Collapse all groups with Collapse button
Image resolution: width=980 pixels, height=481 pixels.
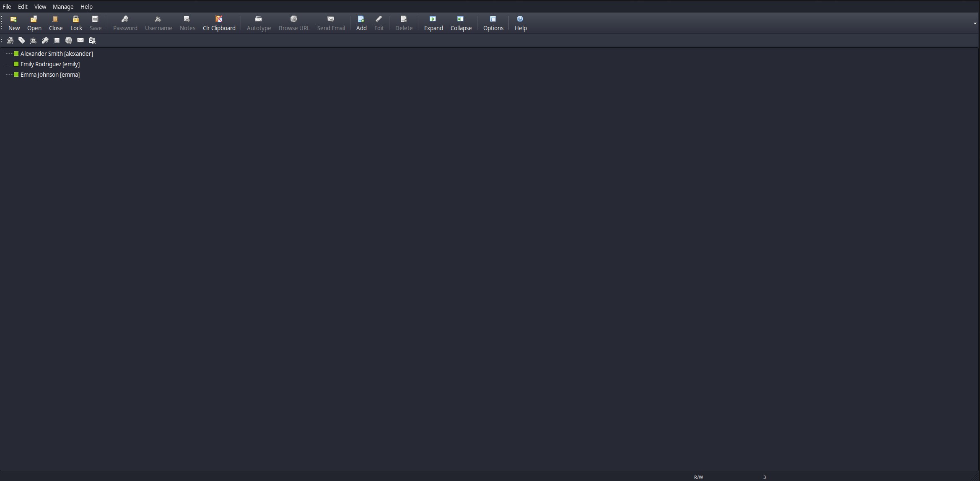point(461,23)
